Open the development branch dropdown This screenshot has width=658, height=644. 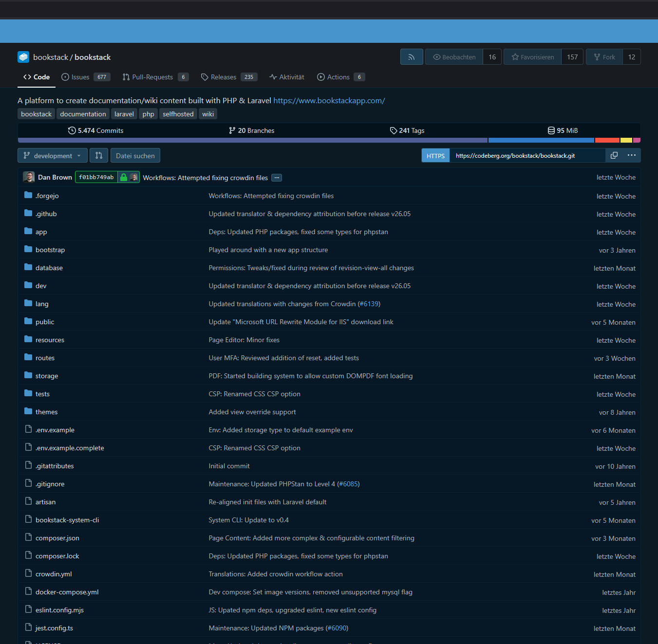[53, 155]
